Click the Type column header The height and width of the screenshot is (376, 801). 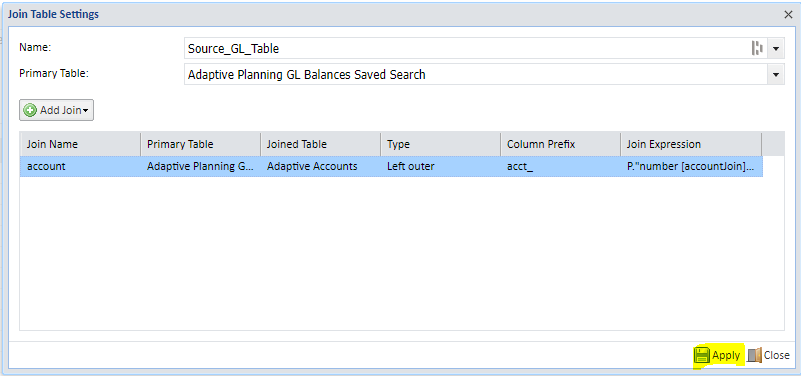pyautogui.click(x=440, y=144)
